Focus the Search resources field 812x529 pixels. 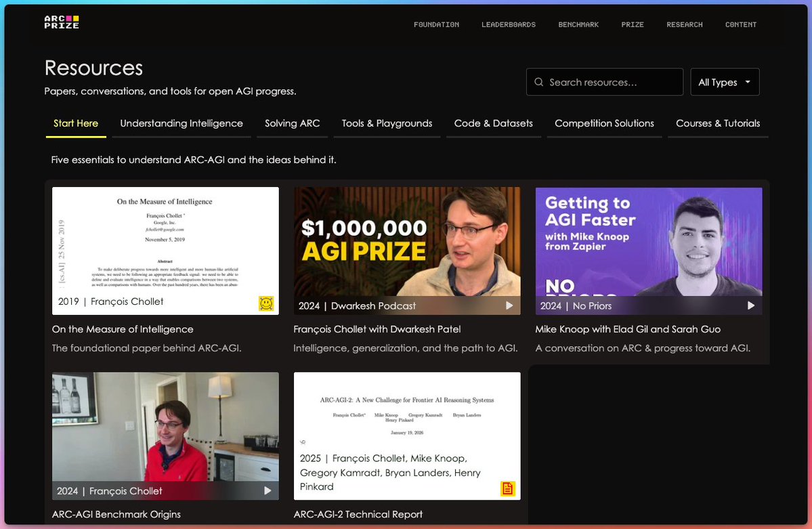[x=604, y=82]
